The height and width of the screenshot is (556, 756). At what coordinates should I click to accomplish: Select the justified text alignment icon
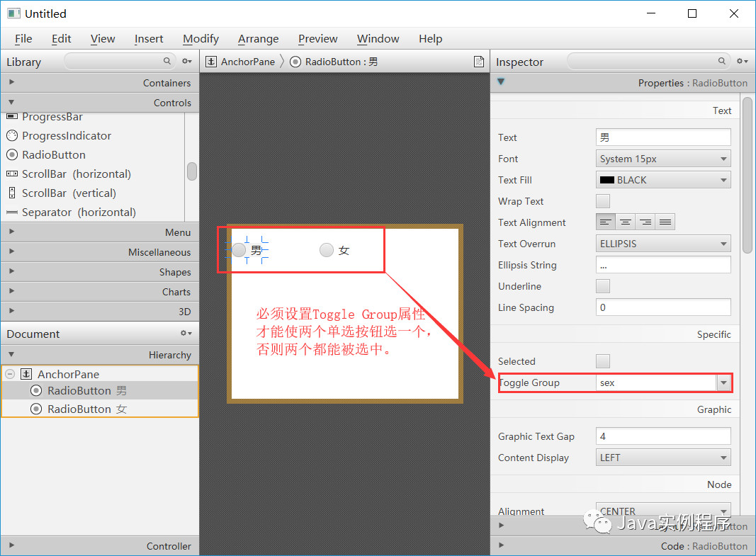click(665, 221)
